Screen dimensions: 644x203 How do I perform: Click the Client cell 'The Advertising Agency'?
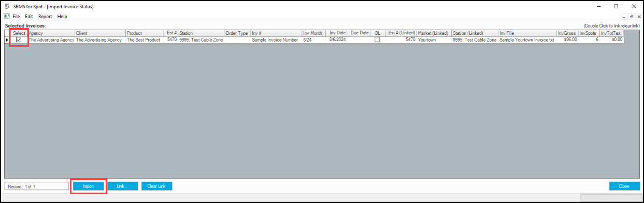pyautogui.click(x=101, y=39)
